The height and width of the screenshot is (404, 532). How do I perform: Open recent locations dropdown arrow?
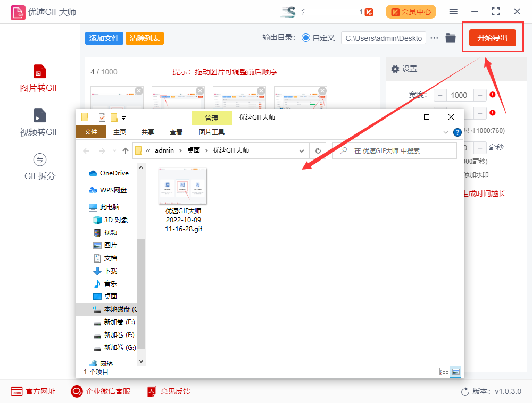(x=114, y=151)
